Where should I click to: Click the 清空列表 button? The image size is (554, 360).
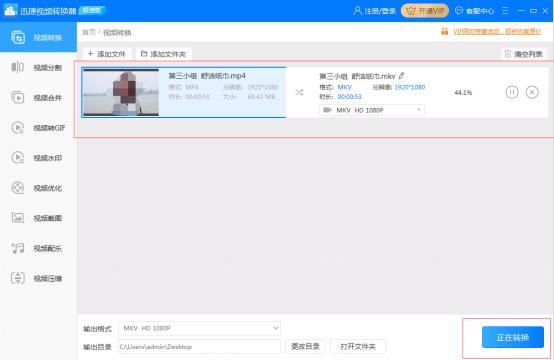(524, 54)
